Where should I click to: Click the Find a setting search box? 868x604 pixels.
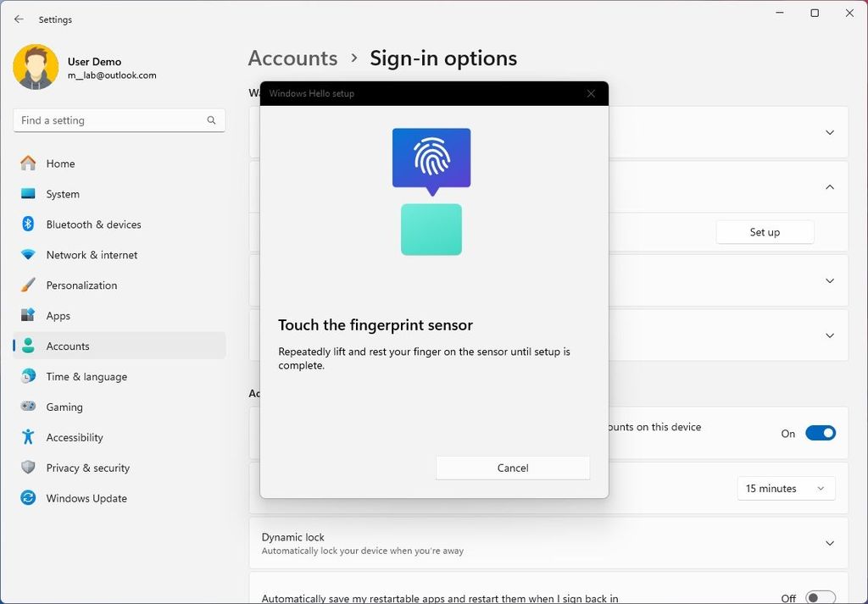click(x=119, y=119)
